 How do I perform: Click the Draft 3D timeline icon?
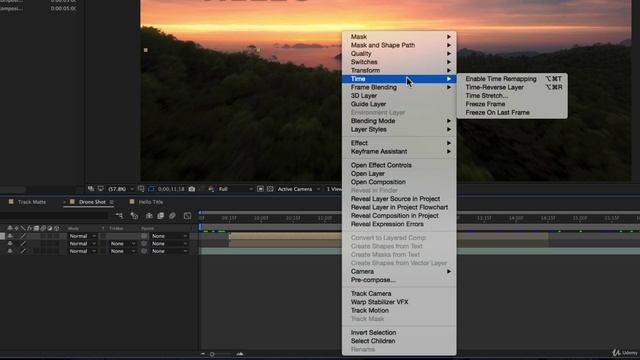(134, 216)
